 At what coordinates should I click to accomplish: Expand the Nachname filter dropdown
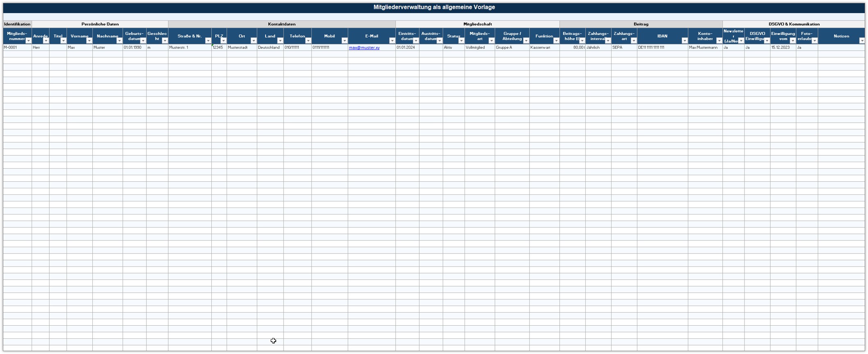click(x=119, y=41)
